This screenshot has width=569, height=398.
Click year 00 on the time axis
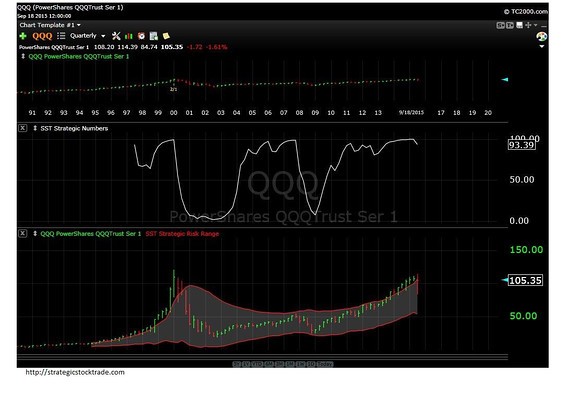[x=173, y=113]
